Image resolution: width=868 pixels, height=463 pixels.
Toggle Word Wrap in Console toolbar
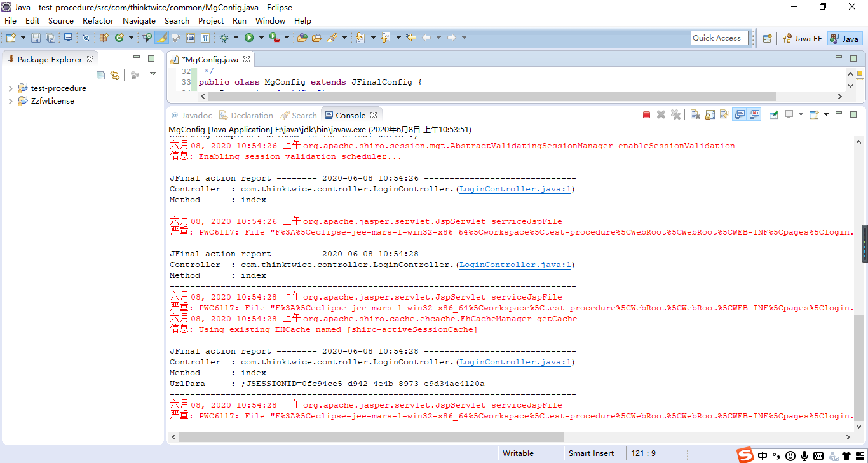[724, 115]
